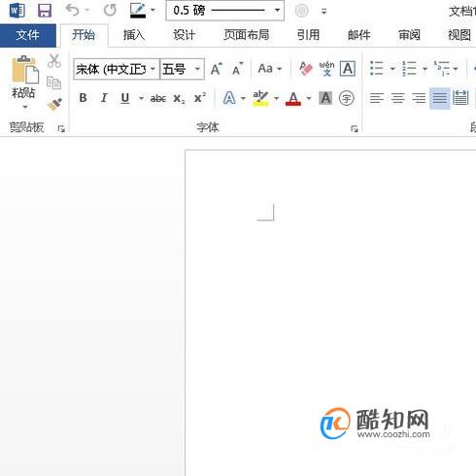Screen dimensions: 476x476
Task: Select the Format Painter brush icon
Action: 54,105
